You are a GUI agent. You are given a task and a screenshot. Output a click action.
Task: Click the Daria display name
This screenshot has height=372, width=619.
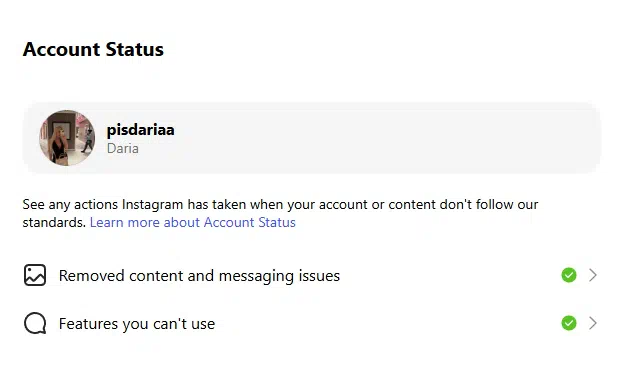pyautogui.click(x=123, y=148)
